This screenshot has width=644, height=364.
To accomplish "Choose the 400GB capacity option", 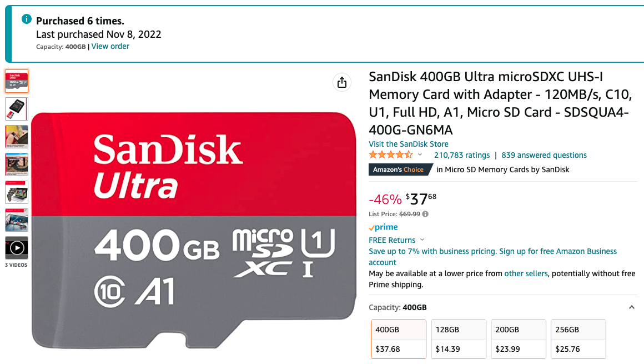I will pyautogui.click(x=399, y=340).
